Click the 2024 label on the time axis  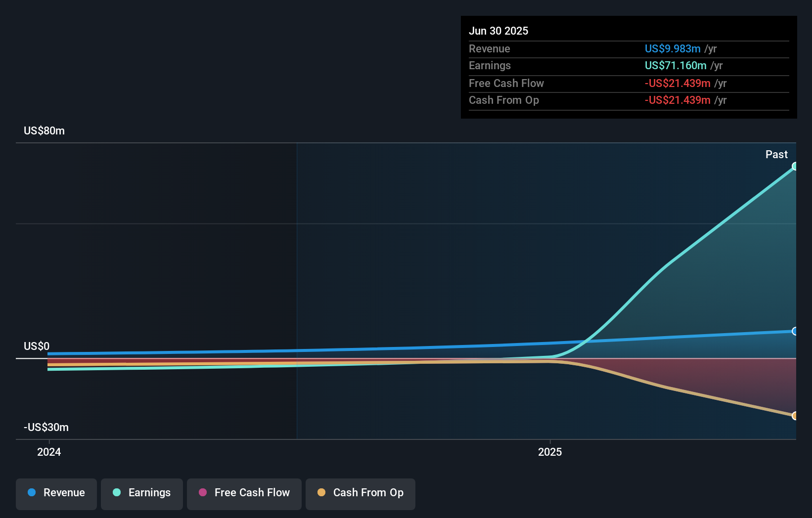pyautogui.click(x=48, y=451)
